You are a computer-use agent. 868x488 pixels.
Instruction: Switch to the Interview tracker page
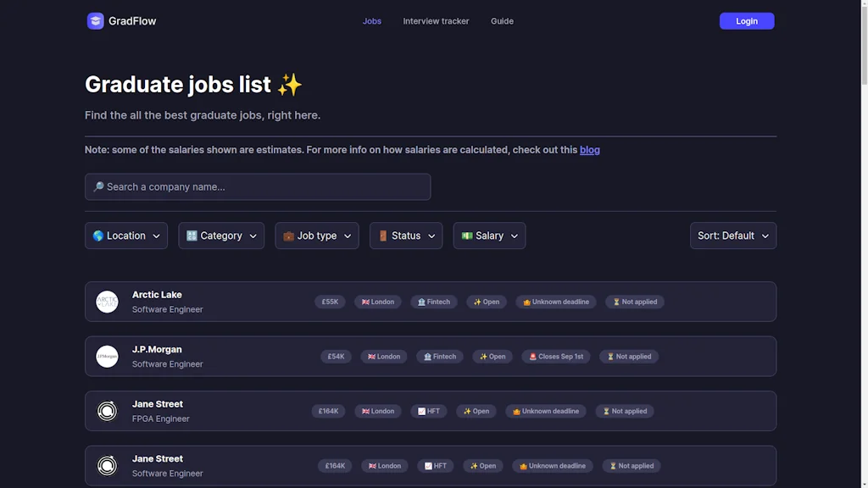click(436, 20)
